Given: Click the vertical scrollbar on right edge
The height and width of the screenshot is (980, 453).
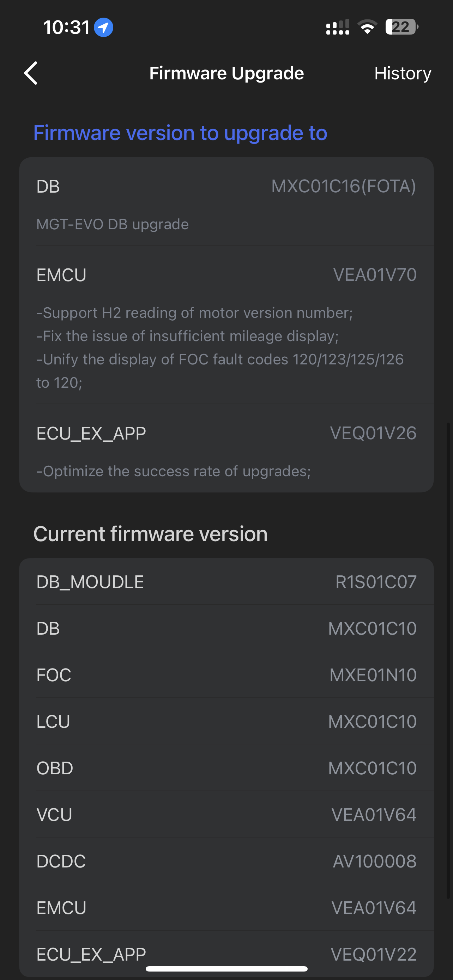Looking at the screenshot, I should point(448,660).
